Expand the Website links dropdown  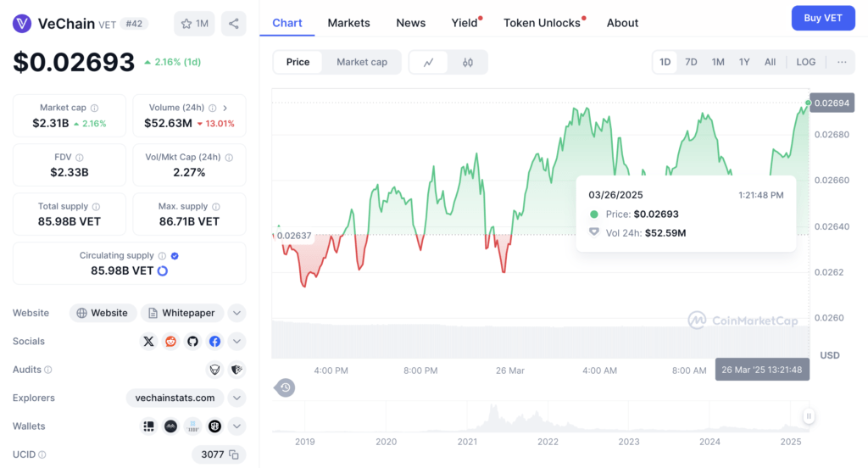[237, 313]
